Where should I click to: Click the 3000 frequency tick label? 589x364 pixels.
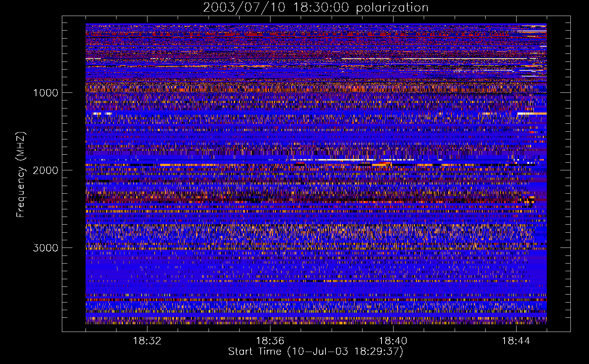pos(46,248)
